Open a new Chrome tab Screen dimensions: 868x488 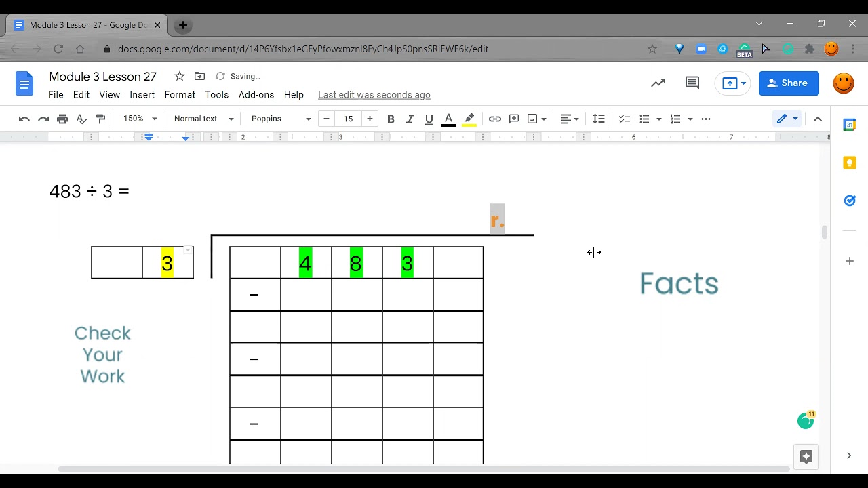click(x=182, y=25)
